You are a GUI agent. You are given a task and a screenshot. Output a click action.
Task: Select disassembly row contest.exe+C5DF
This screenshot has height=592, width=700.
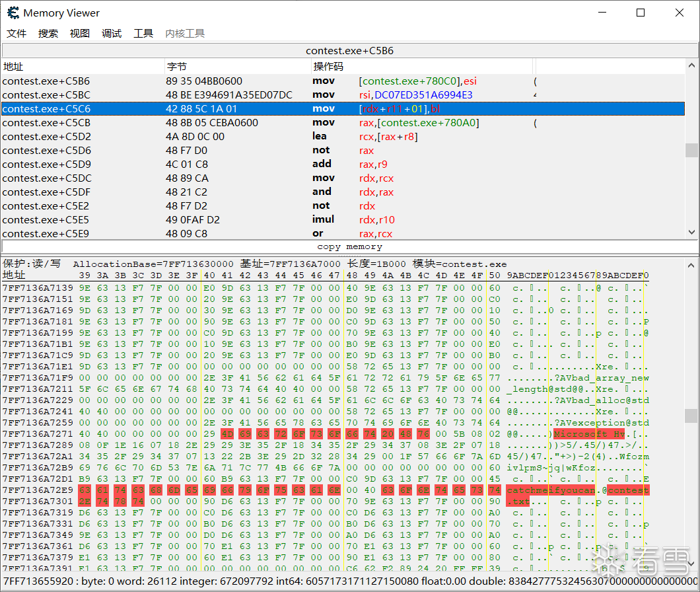click(343, 192)
